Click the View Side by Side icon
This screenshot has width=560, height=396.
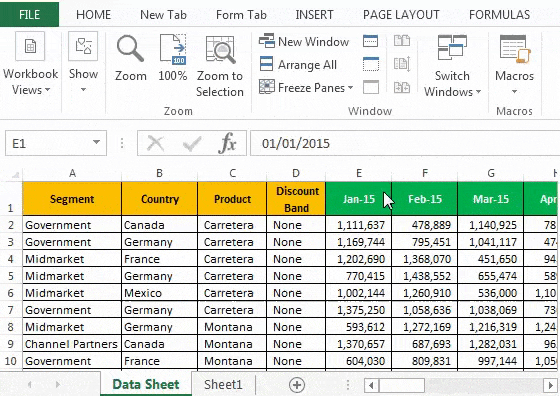[402, 41]
